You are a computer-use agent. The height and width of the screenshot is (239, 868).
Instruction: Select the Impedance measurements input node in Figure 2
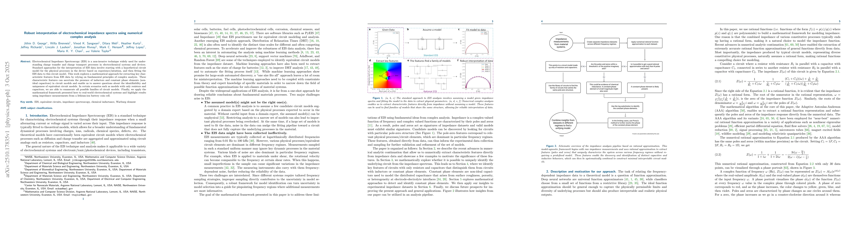[561, 43]
